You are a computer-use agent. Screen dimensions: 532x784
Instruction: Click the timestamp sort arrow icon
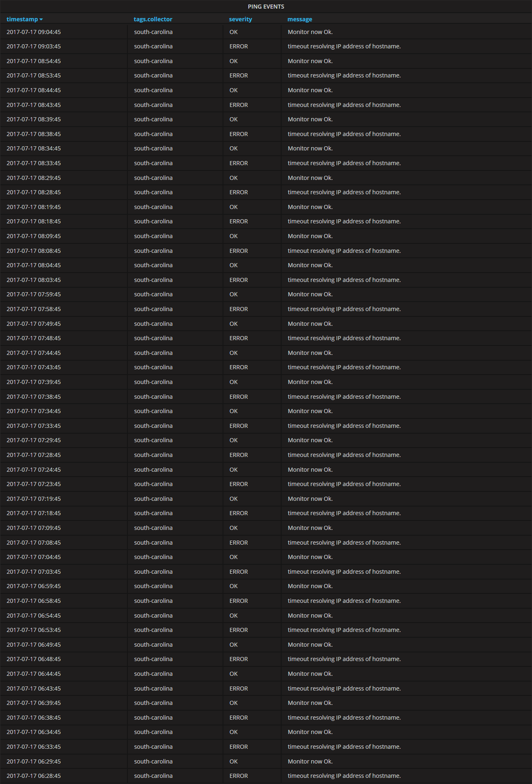[x=41, y=20]
